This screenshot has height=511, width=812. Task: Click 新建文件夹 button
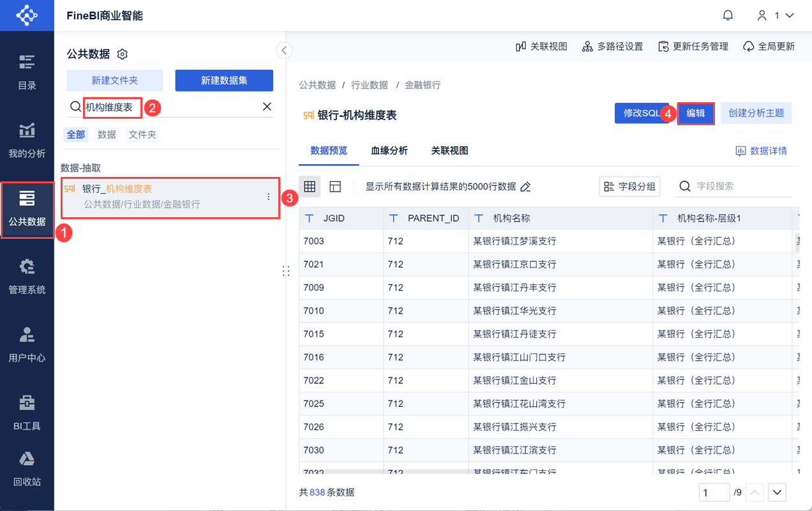pos(114,80)
